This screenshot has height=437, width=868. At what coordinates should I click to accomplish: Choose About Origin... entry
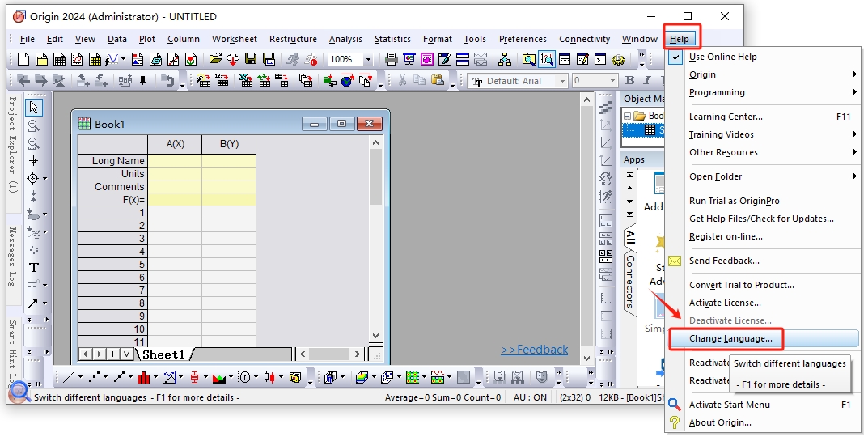click(x=764, y=422)
